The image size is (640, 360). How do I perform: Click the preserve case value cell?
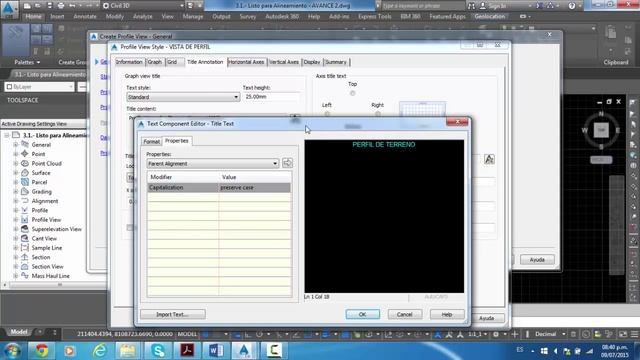(x=255, y=187)
